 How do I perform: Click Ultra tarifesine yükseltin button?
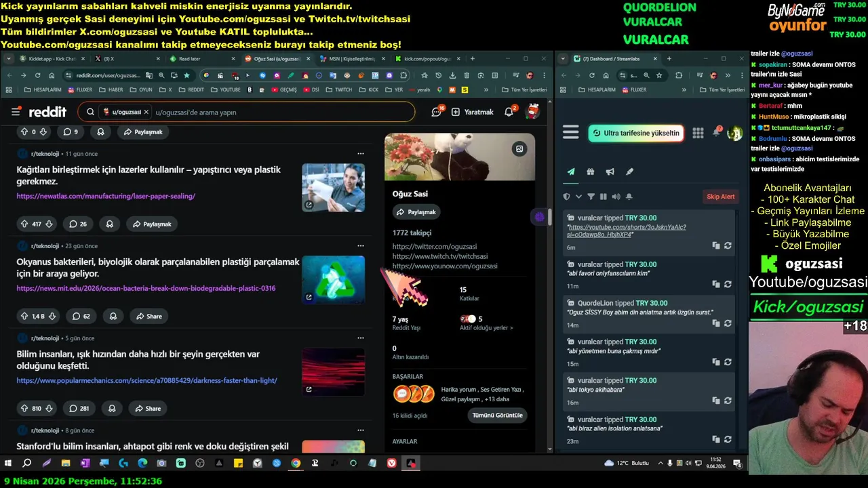click(x=636, y=133)
